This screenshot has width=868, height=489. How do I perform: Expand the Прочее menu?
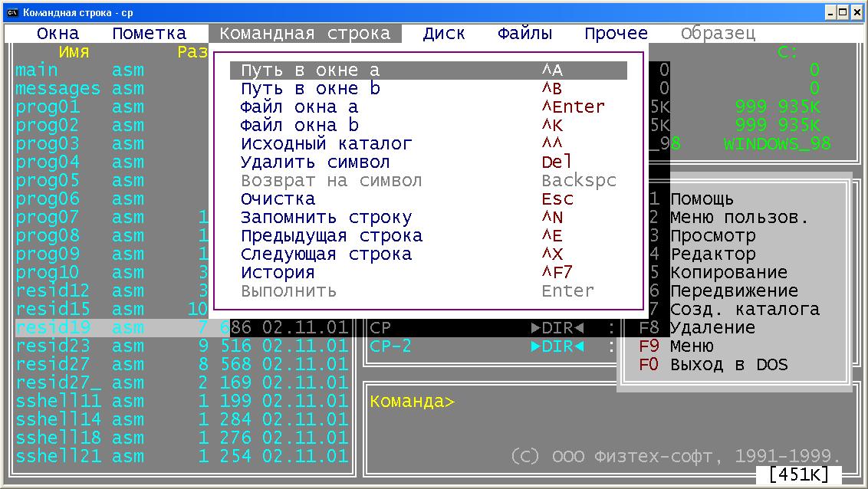pyautogui.click(x=616, y=34)
